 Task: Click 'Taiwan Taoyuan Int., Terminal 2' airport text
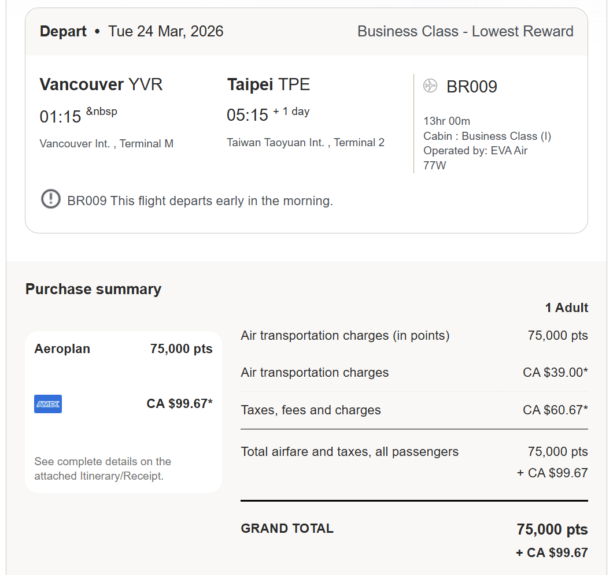305,143
